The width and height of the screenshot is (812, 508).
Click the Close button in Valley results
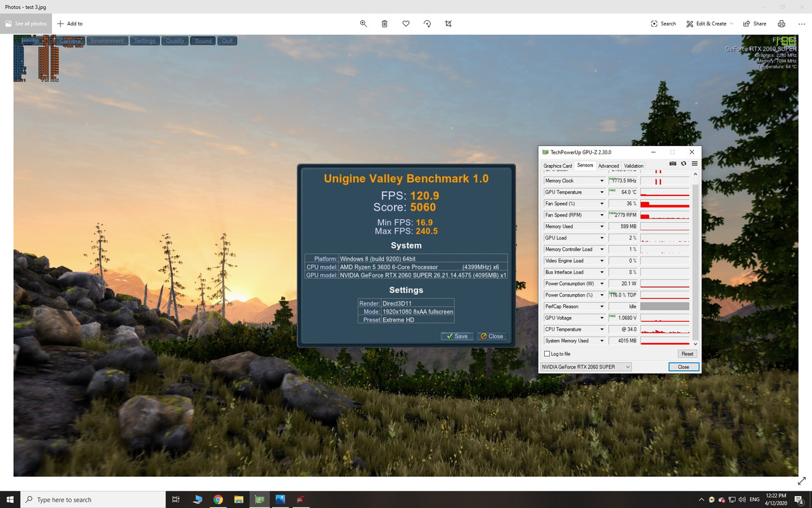492,336
